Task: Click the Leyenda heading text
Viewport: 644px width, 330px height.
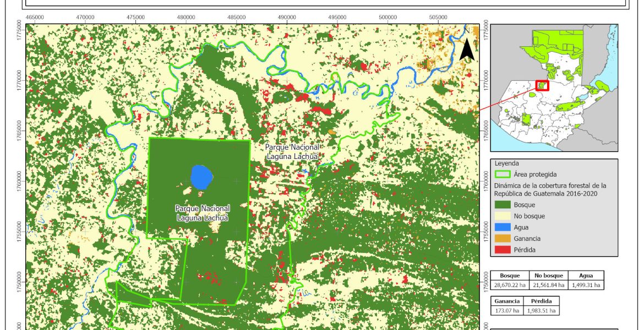Action: click(x=507, y=163)
